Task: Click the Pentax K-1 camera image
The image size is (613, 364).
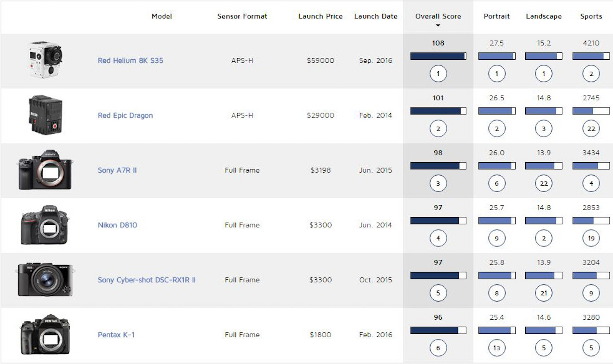Action: coord(45,335)
